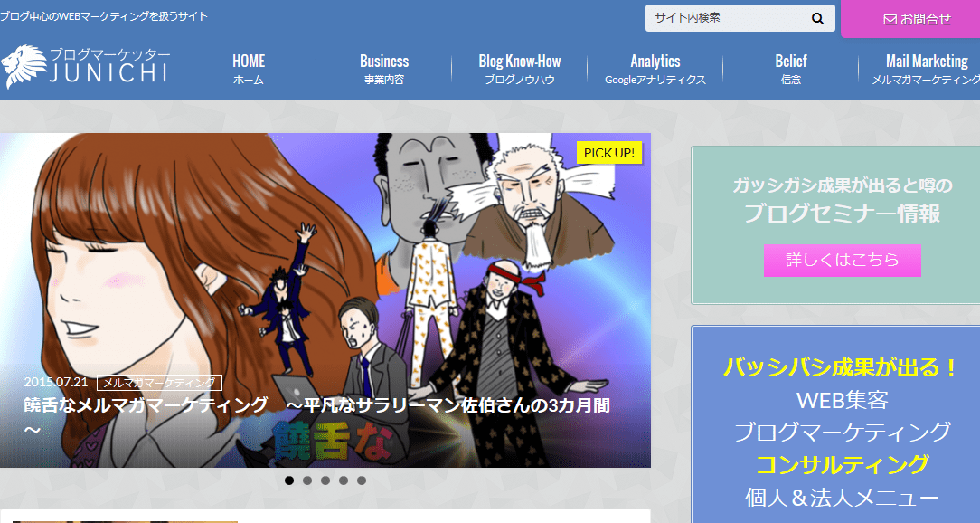Open Business 事業内容 menu item
Screen dimensions: 980x523
pyautogui.click(x=383, y=69)
